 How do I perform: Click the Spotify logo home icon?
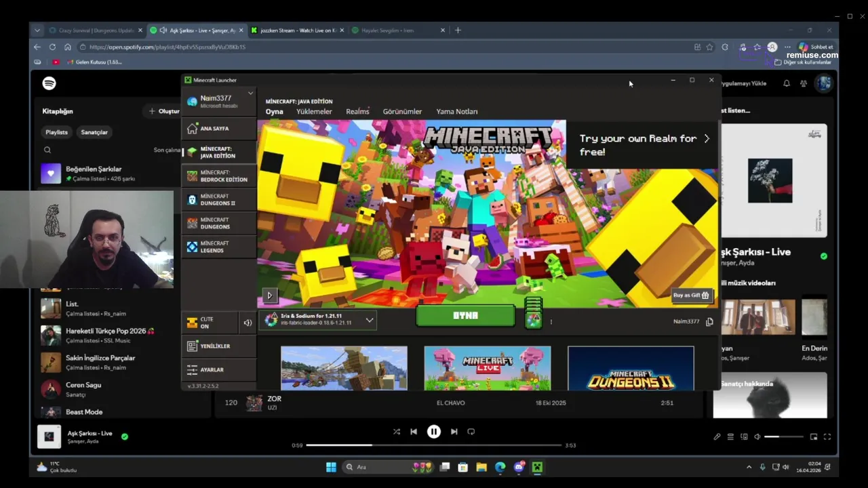coord(49,83)
